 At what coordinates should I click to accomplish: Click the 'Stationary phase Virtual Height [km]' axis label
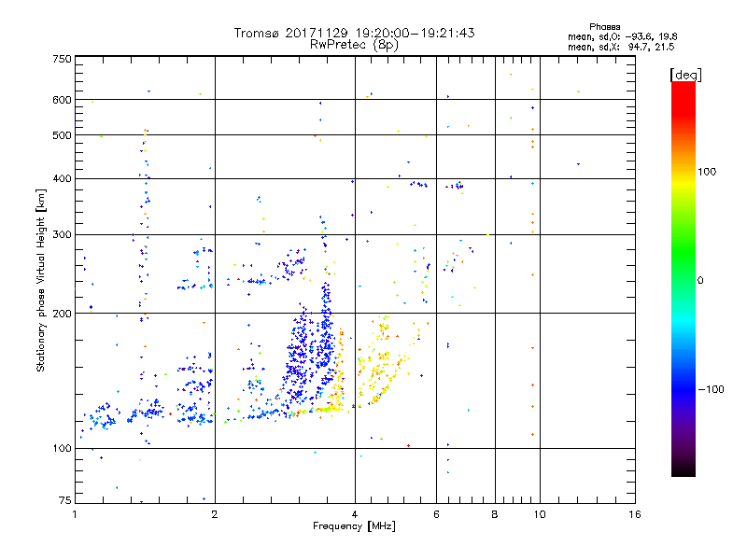pyautogui.click(x=40, y=280)
